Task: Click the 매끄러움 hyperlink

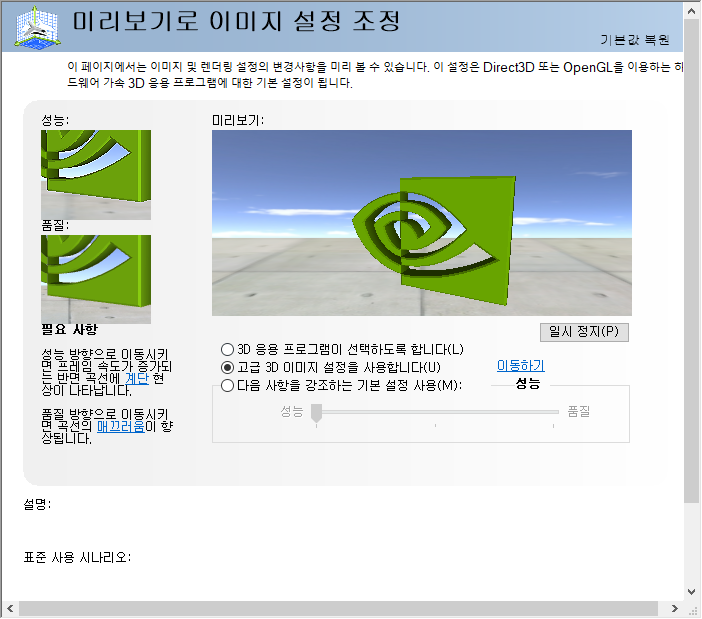Action: click(121, 426)
